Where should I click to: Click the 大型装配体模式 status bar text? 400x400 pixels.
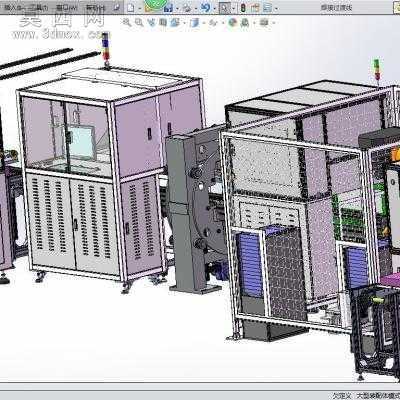[378, 395]
